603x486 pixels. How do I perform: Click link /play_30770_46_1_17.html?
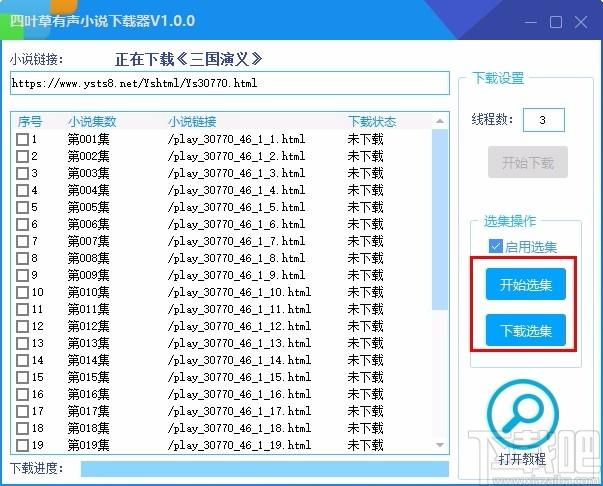[x=240, y=411]
